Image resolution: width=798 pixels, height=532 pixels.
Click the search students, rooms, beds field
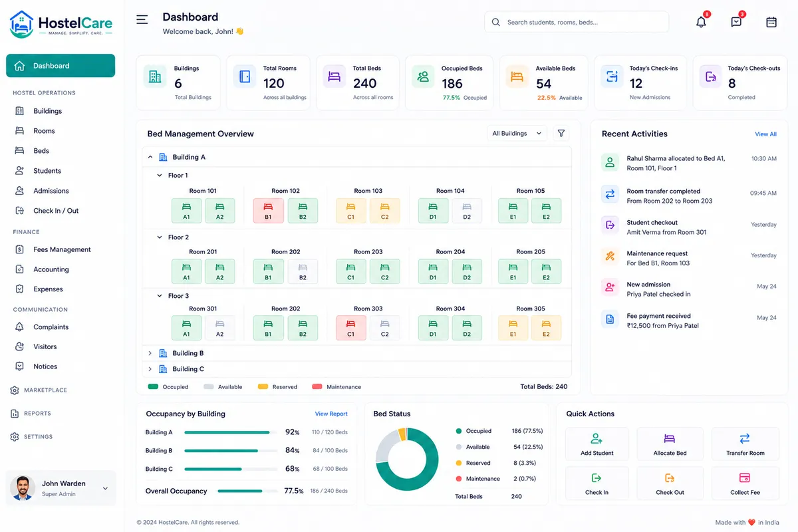pyautogui.click(x=577, y=22)
